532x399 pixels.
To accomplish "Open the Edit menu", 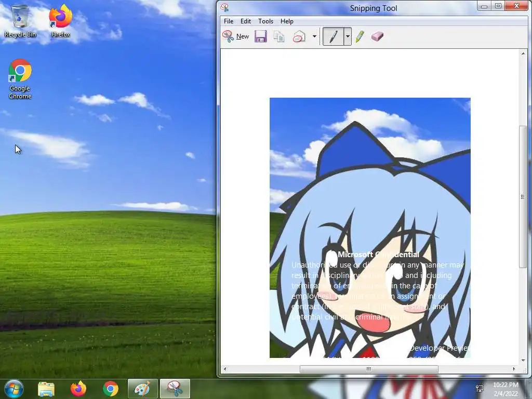I will coord(246,21).
